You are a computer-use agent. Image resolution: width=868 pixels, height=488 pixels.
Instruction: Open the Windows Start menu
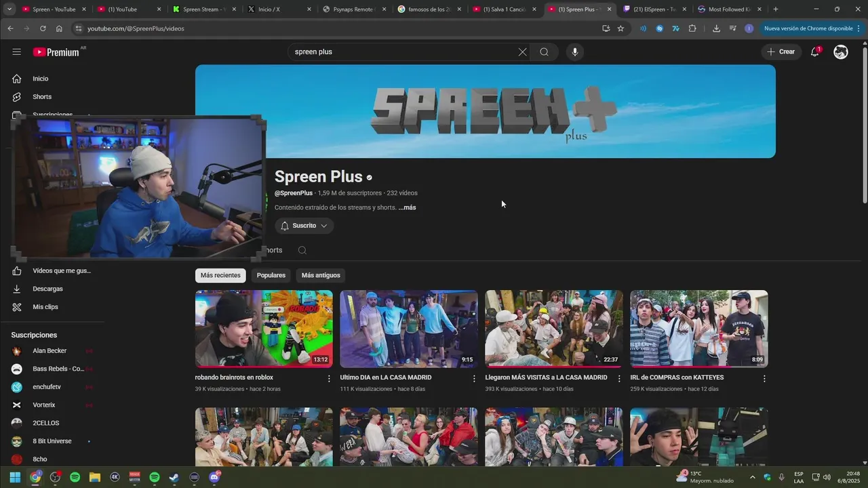pyautogui.click(x=15, y=477)
